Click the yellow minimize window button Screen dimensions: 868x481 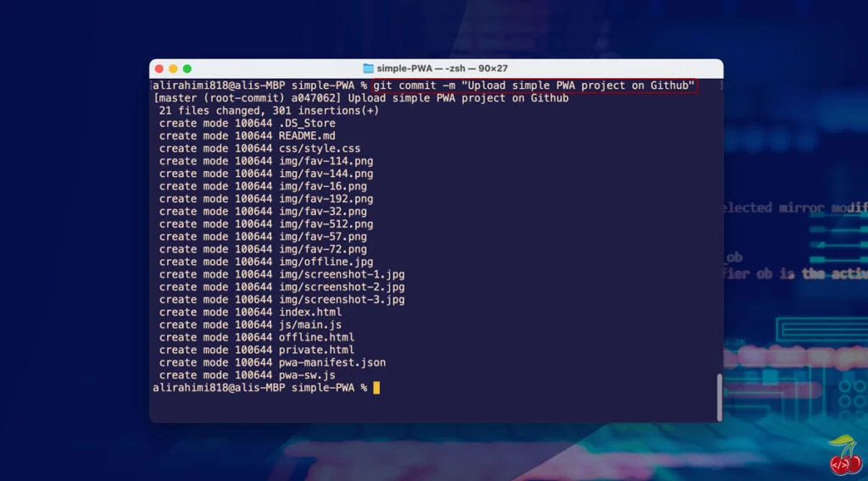[x=173, y=69]
